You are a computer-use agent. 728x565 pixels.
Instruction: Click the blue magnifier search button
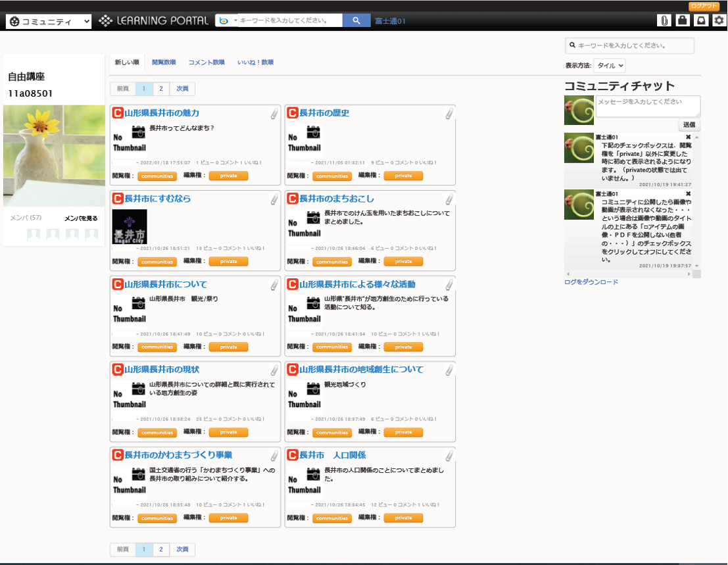coord(356,21)
